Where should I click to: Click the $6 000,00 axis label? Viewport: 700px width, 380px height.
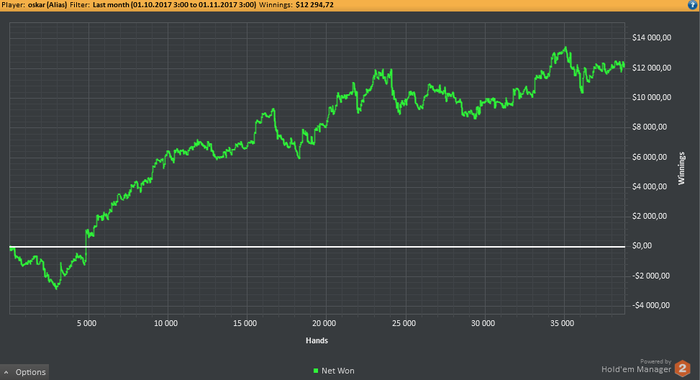point(650,157)
